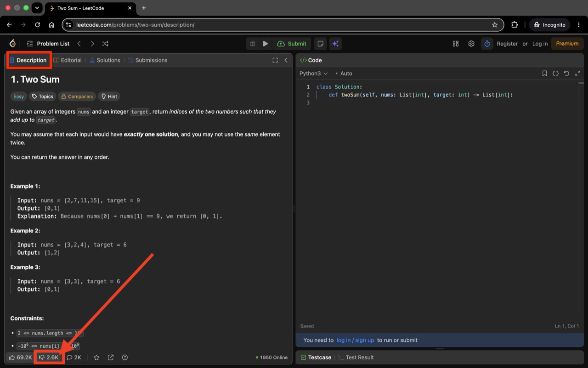Click the '1. Two Sum' title
This screenshot has width=588, height=368.
click(35, 80)
